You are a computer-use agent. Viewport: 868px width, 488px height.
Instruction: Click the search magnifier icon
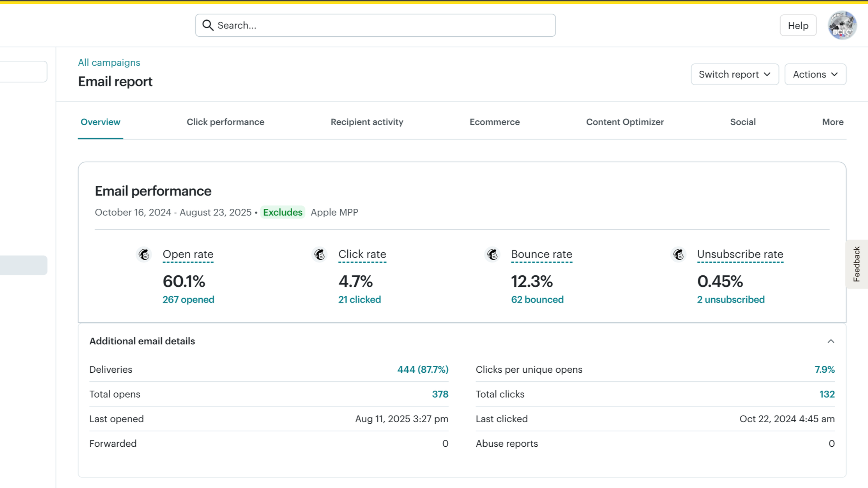[x=208, y=25]
